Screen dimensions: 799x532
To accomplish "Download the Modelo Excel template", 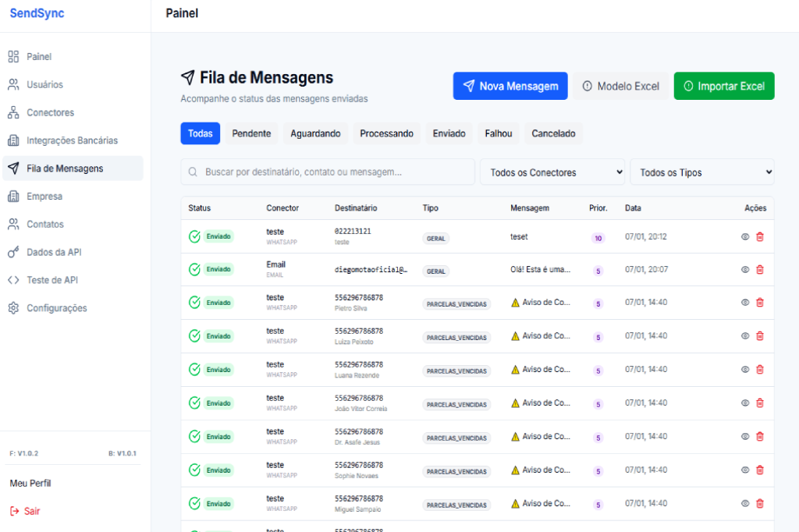I will 621,86.
